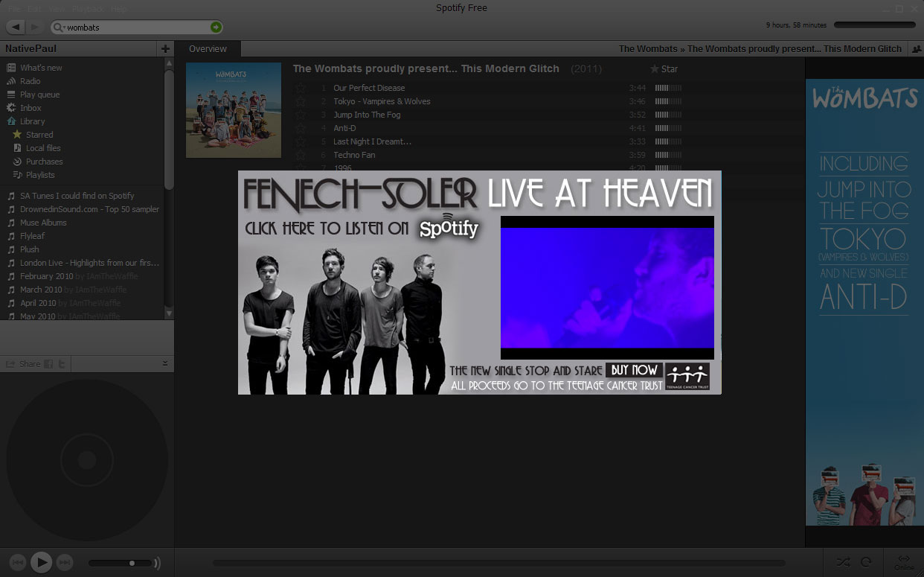Open the Playback menu
Viewport: 924px width, 577px height.
coord(89,9)
